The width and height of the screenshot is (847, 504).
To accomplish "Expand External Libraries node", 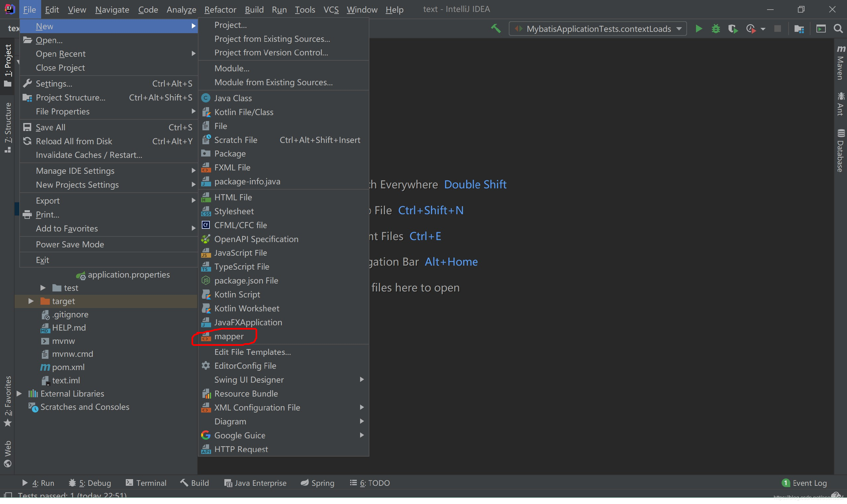I will point(19,394).
